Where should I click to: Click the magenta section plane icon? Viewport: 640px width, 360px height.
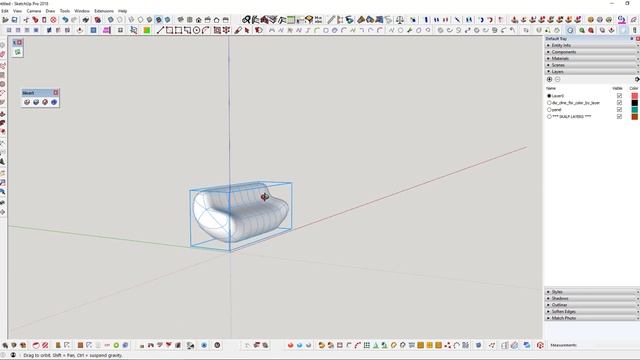coord(107,30)
